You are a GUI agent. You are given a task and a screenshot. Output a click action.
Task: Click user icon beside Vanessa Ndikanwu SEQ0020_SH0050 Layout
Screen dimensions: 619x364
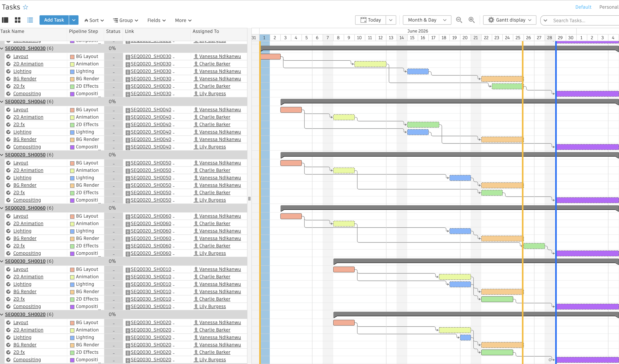tap(196, 163)
